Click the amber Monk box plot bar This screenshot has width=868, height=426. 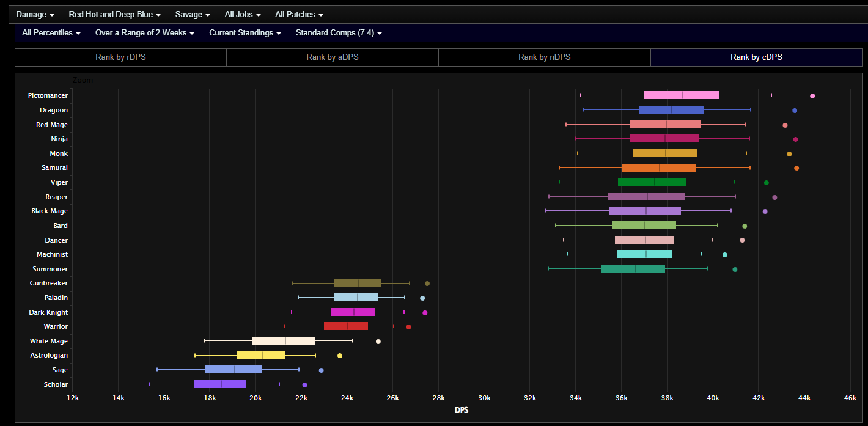(x=665, y=153)
